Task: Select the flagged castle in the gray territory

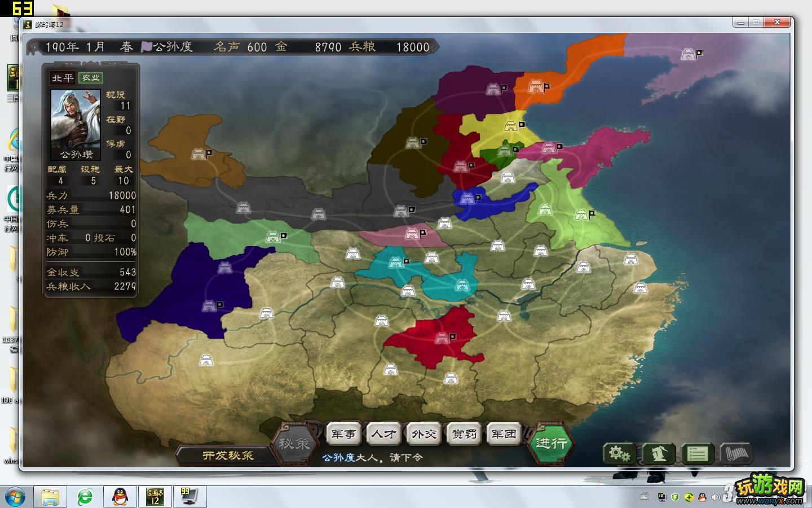Action: tap(401, 211)
